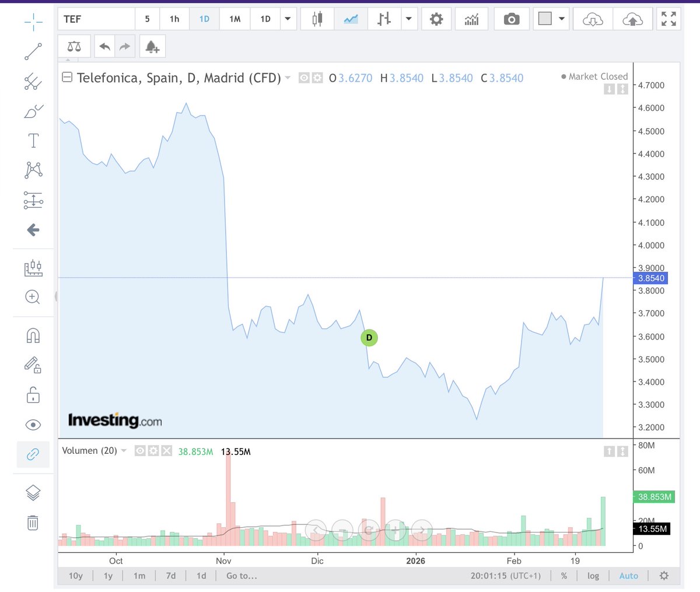Maximize the Volumen pane
Viewport: 700px width, 592px height.
[622, 451]
